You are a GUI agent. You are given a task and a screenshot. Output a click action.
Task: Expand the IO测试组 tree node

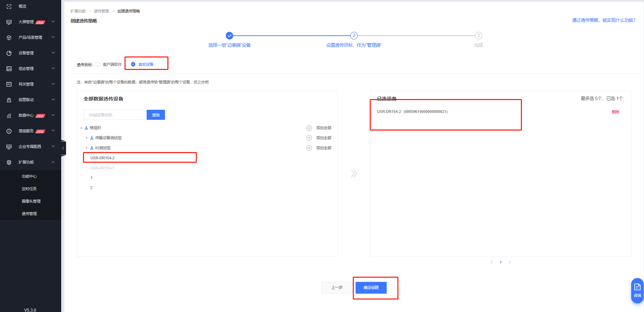tap(87, 148)
